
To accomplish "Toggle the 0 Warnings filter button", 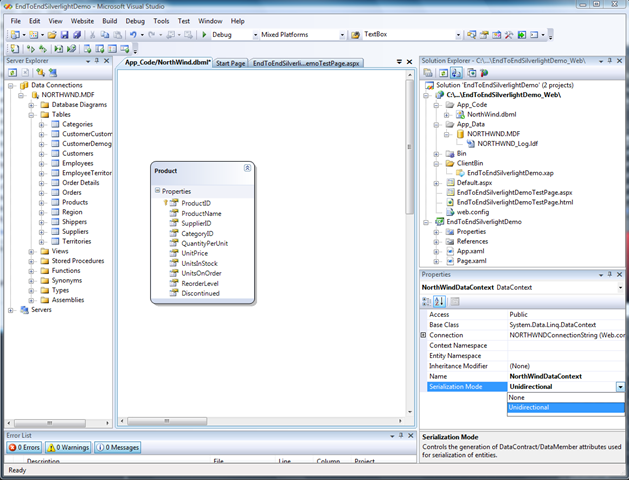I will point(70,447).
